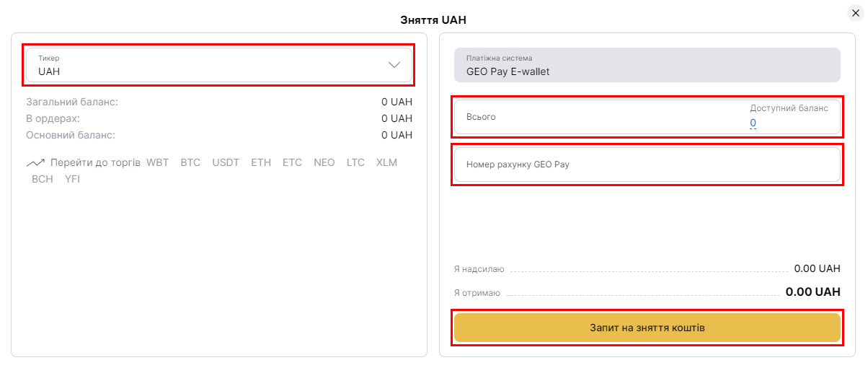Screen dimensions: 868x368
Task: Click the GEO Pay E-wallet payment system field
Action: pyautogui.click(x=647, y=65)
